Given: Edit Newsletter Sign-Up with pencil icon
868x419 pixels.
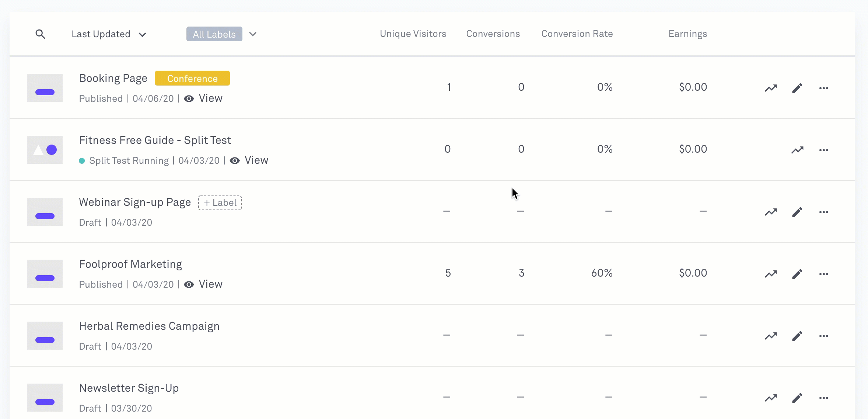Looking at the screenshot, I should [797, 398].
